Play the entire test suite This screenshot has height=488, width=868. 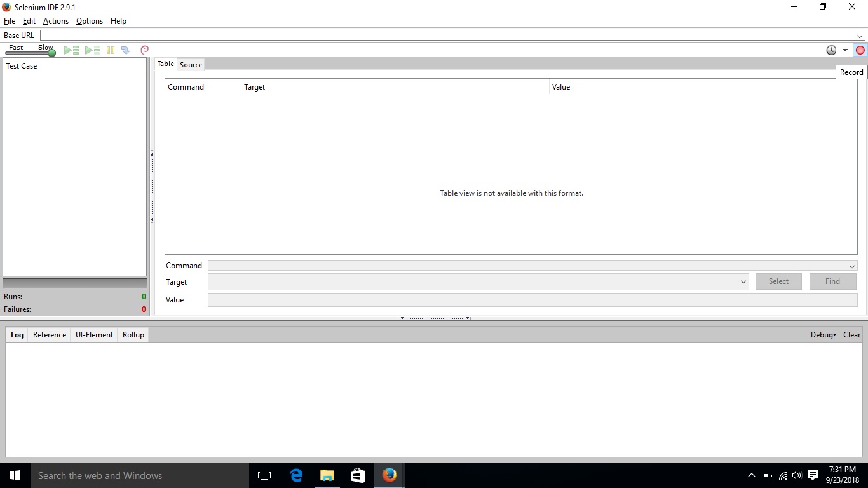click(71, 50)
